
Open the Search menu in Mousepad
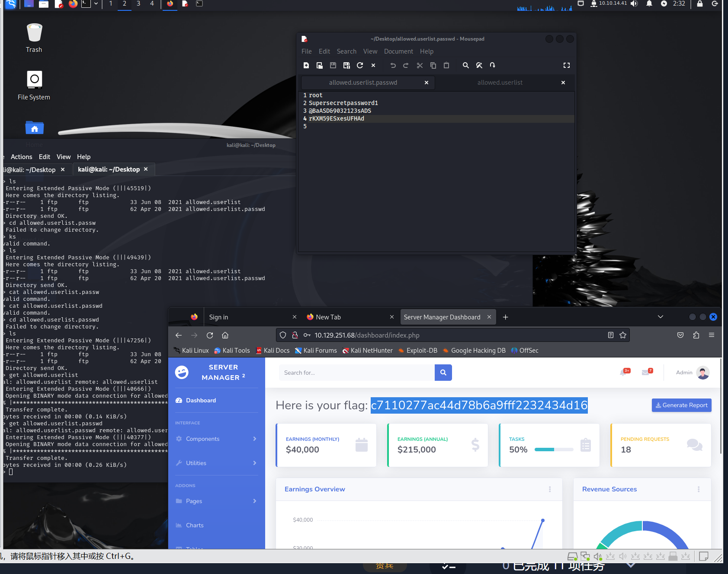(346, 51)
